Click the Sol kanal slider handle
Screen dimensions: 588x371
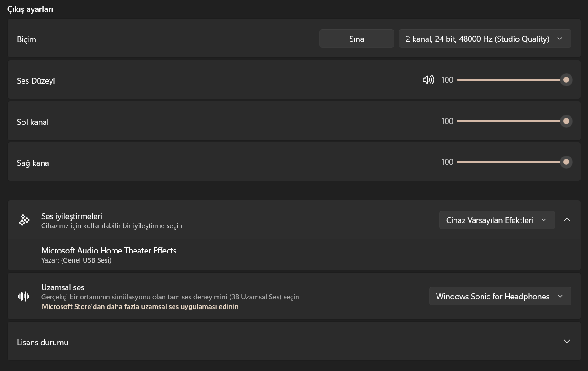point(566,121)
